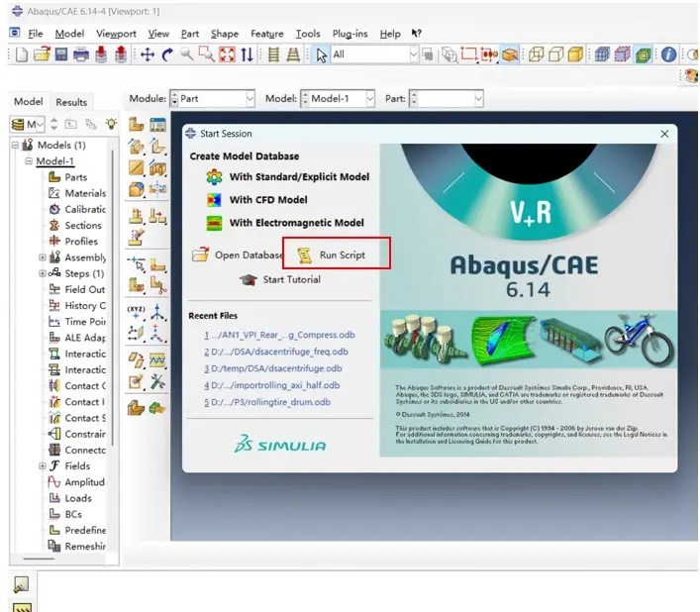Open the Model-1 dropdown list

(338, 99)
